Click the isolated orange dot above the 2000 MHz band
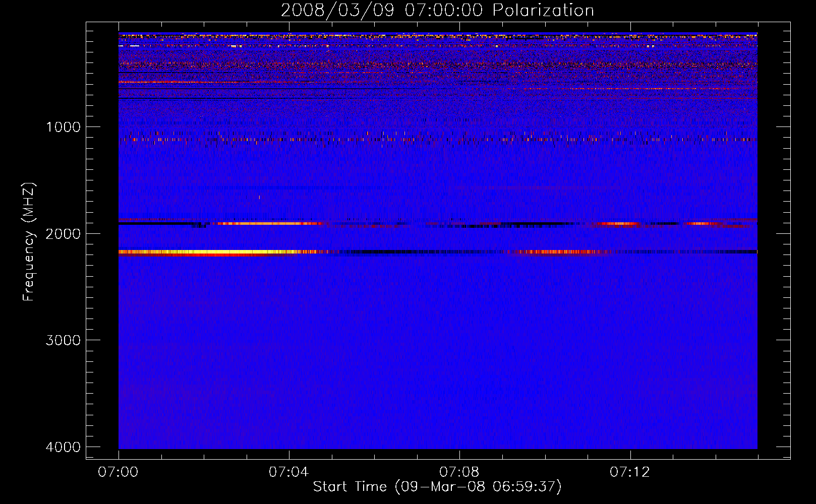This screenshot has width=816, height=504. tap(259, 197)
